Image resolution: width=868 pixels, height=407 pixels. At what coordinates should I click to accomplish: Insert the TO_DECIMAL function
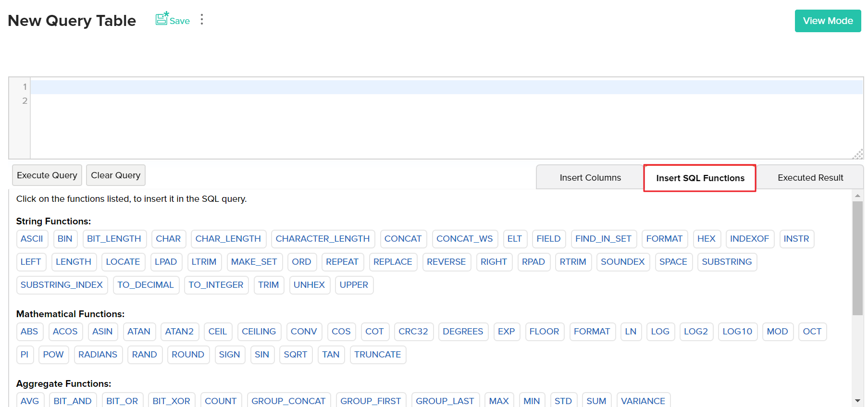click(x=146, y=285)
